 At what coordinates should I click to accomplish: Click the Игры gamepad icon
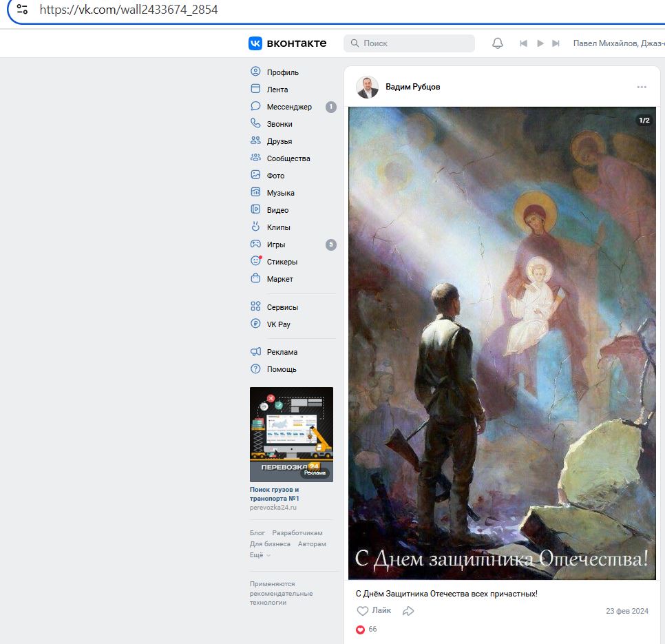click(x=255, y=244)
